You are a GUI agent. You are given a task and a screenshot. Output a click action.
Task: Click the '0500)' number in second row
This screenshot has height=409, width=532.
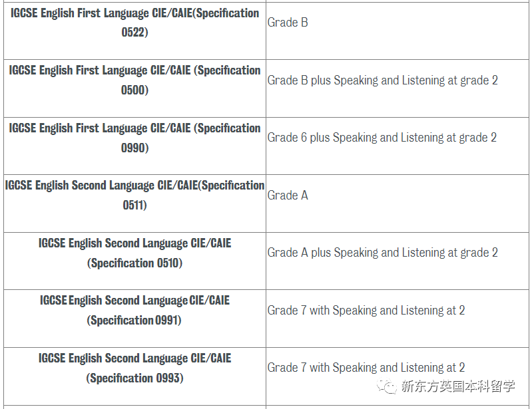pos(134,90)
